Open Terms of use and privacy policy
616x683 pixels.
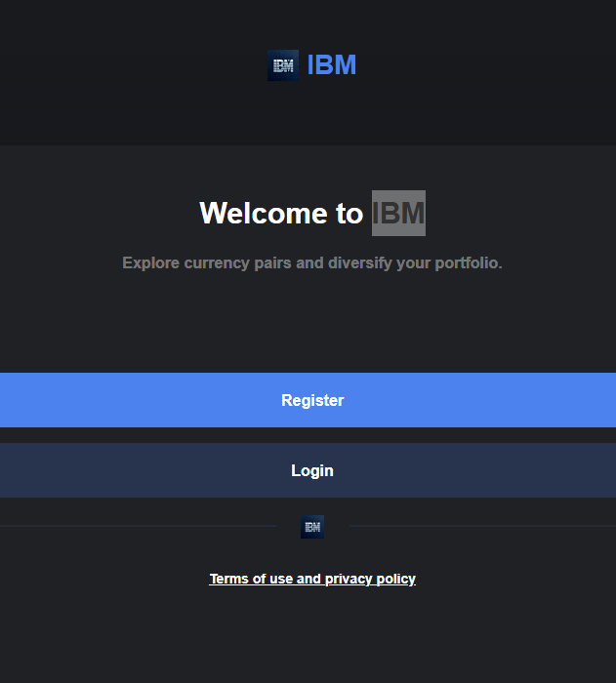tap(312, 579)
